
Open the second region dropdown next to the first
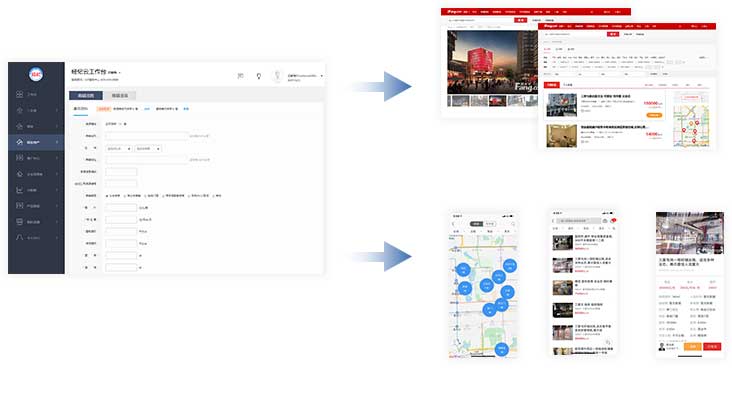pyautogui.click(x=148, y=148)
